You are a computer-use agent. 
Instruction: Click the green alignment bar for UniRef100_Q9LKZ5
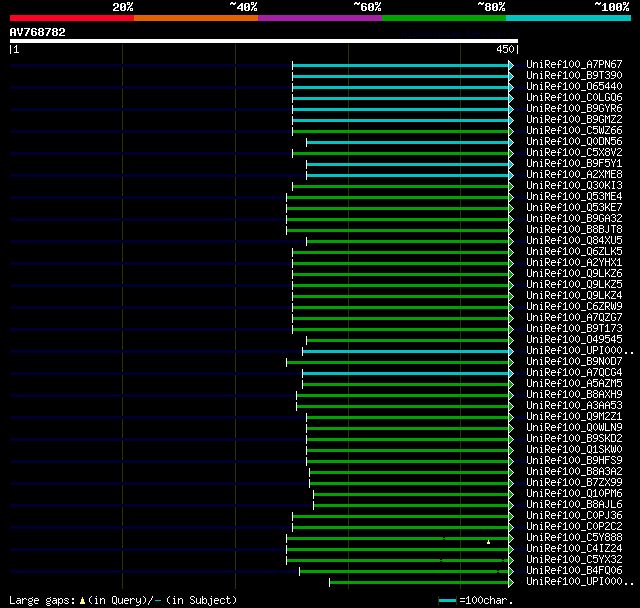click(x=400, y=285)
